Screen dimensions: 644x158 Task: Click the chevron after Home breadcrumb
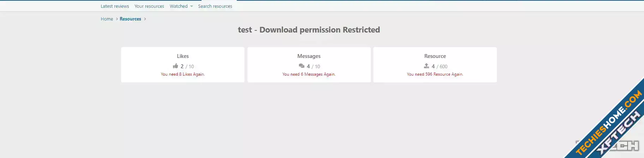pyautogui.click(x=117, y=19)
